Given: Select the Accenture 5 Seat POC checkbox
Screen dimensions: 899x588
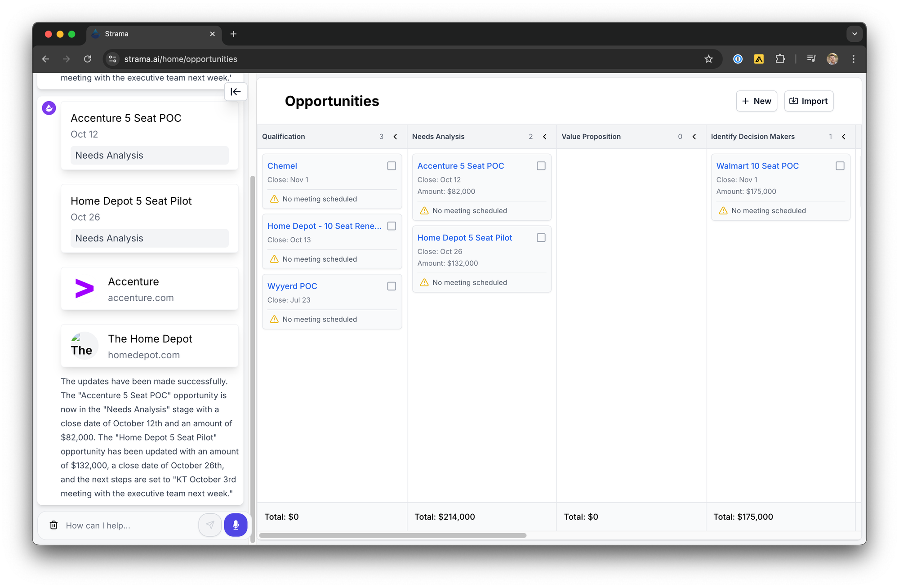Looking at the screenshot, I should (x=541, y=166).
